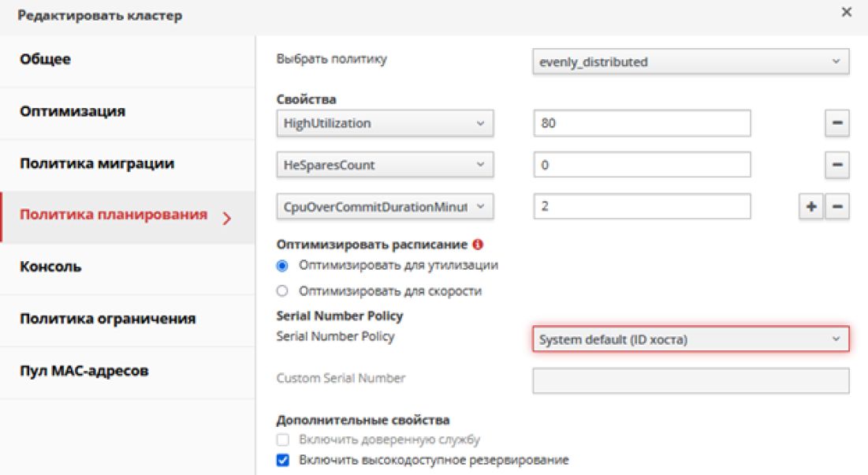
Task: Click minus button next to HighUtilization row
Action: pos(836,124)
